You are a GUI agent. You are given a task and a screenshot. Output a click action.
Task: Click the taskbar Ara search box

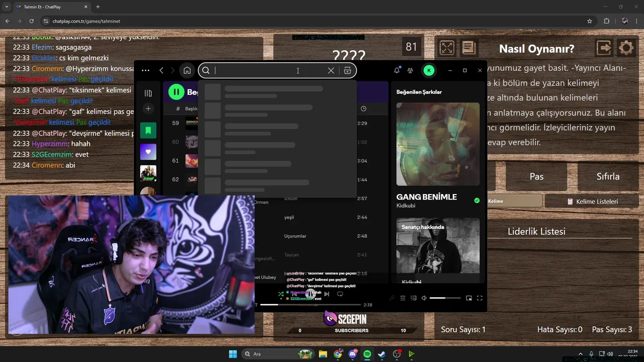click(x=278, y=354)
